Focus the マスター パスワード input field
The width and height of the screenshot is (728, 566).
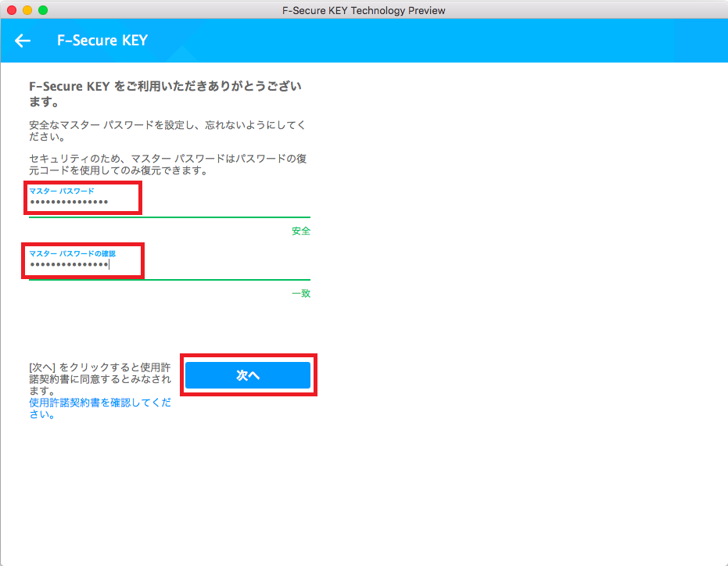(x=170, y=202)
